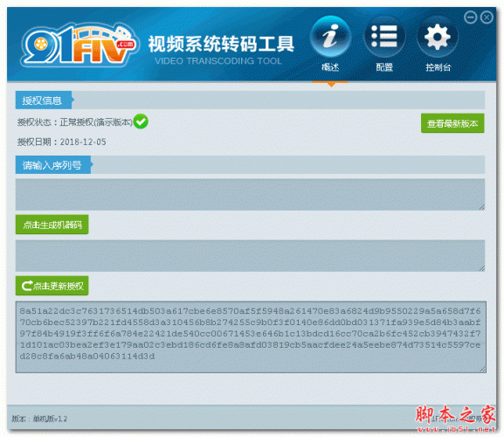504x437 pixels.
Task: Minimize the transcoding tool window
Action: point(470,17)
